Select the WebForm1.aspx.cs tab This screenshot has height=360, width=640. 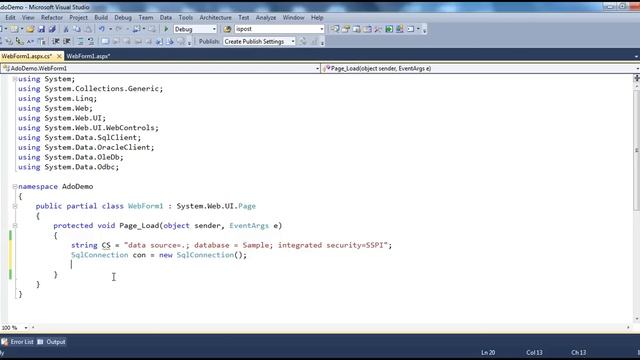coord(27,56)
